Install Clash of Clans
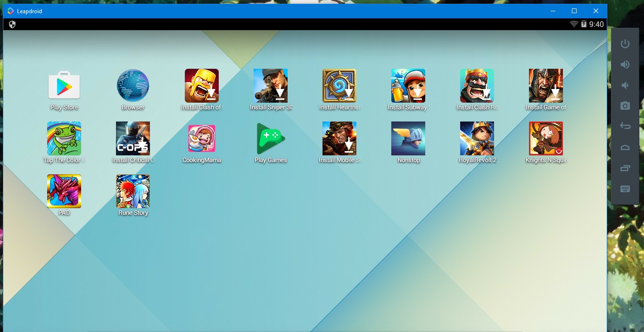The height and width of the screenshot is (332, 644). coord(201,86)
